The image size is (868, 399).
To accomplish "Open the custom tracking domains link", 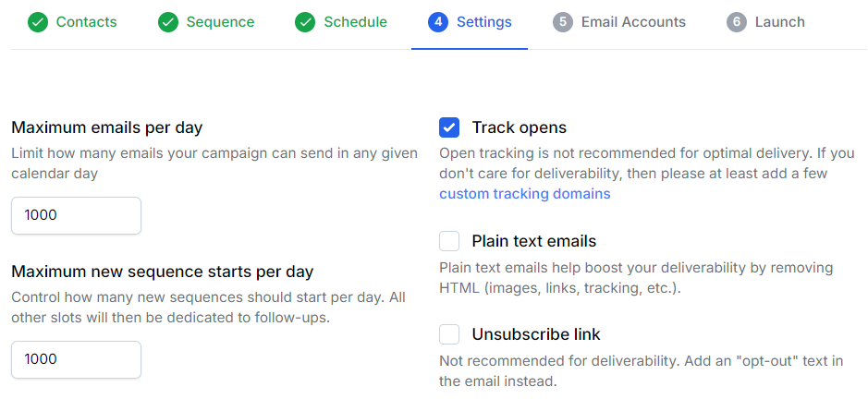I will point(525,194).
